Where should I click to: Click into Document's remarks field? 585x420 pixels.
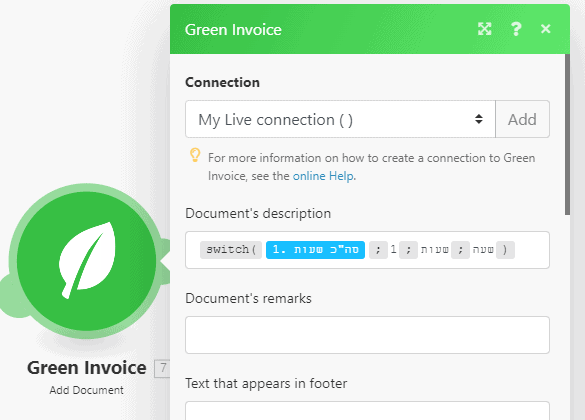pos(367,335)
